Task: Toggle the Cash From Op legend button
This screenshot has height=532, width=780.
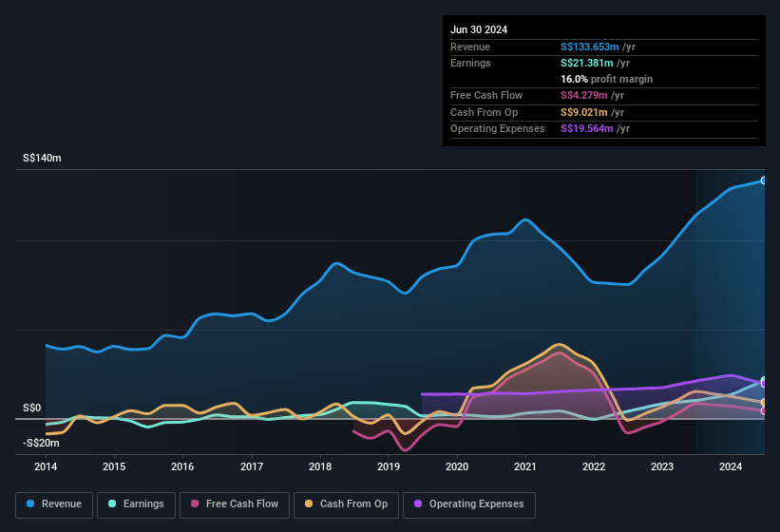Action: (346, 504)
